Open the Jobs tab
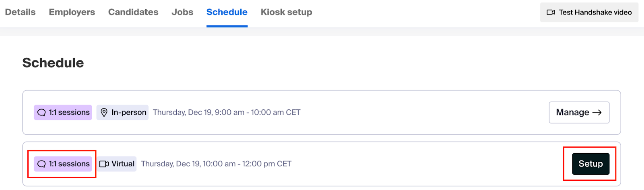The image size is (644, 190). [182, 12]
